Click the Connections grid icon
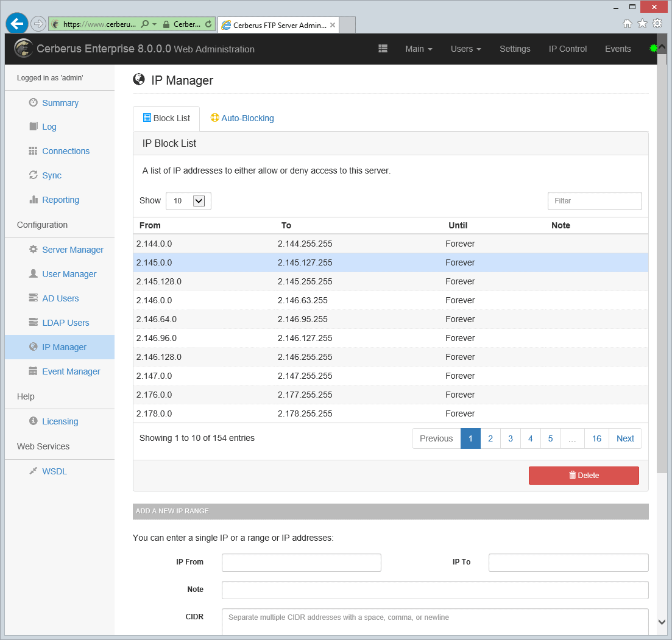Viewport: 672px width, 640px height. 33,151
